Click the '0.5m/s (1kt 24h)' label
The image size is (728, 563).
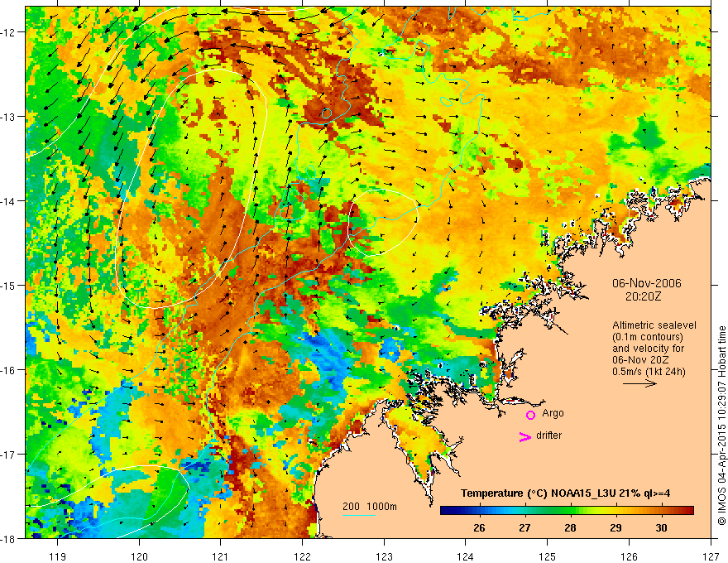coord(649,372)
